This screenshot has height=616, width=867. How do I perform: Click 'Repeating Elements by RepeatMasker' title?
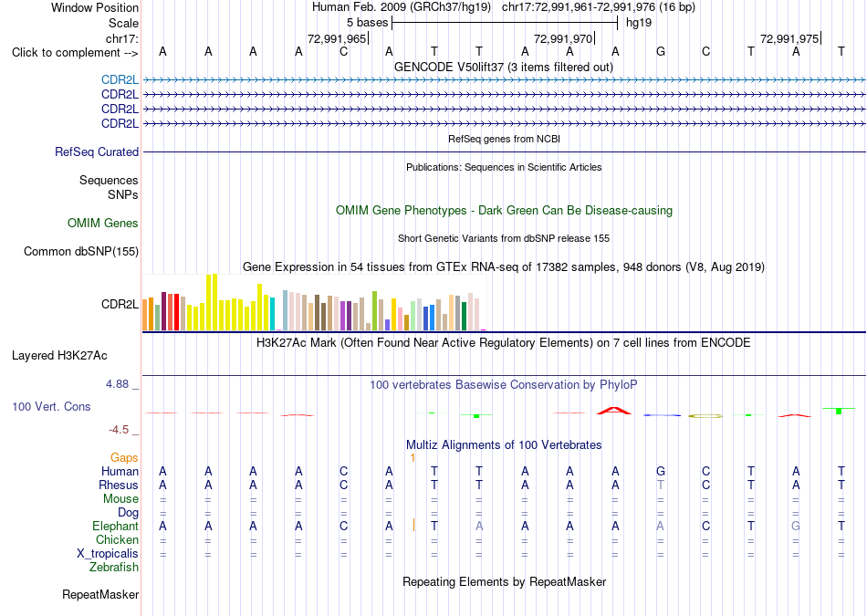click(x=504, y=582)
